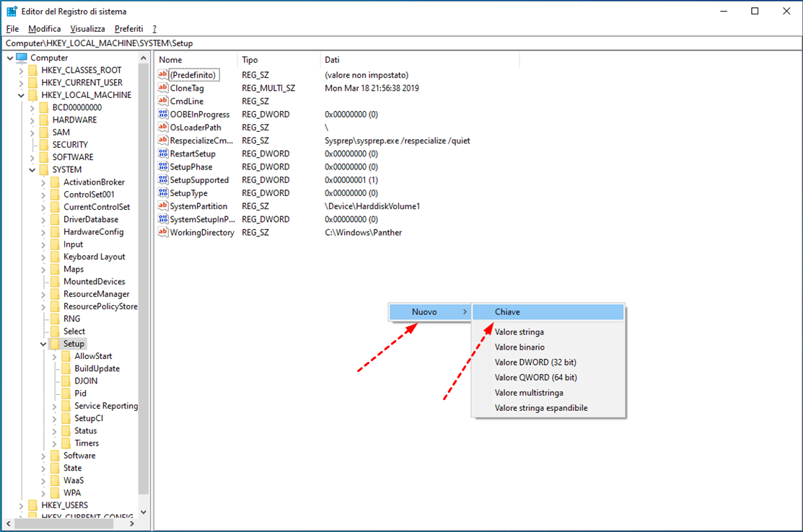Click the HKEY_CLASSES_ROOT folder icon
The height and width of the screenshot is (532, 803).
[33, 70]
